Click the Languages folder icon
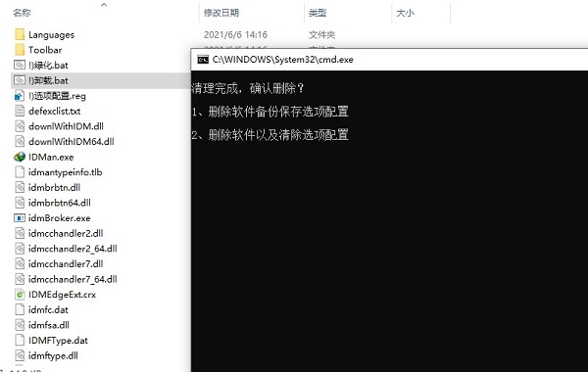Screen dimensions: 588x372 [x=20, y=35]
